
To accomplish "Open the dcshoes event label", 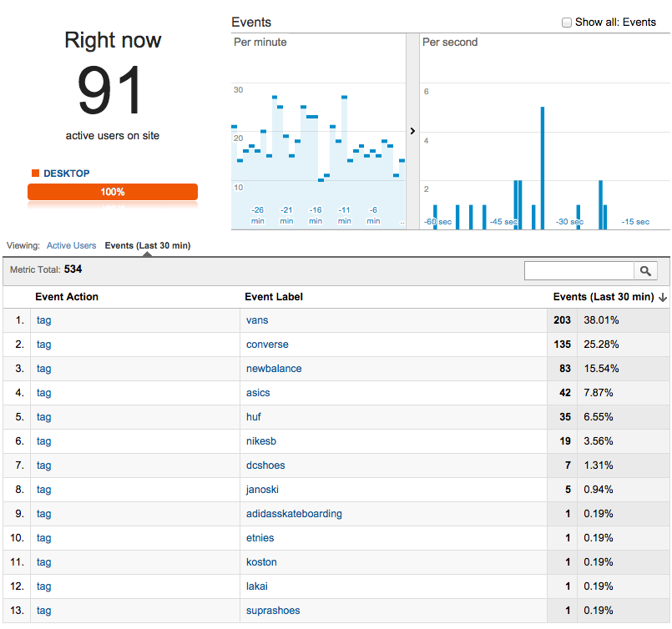I will 265,465.
